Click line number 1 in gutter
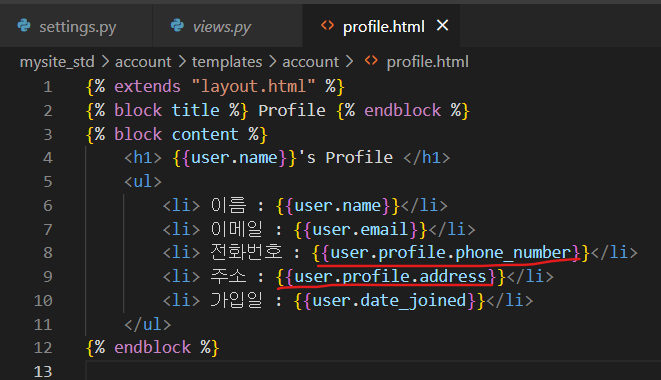This screenshot has height=380, width=661. [48, 87]
